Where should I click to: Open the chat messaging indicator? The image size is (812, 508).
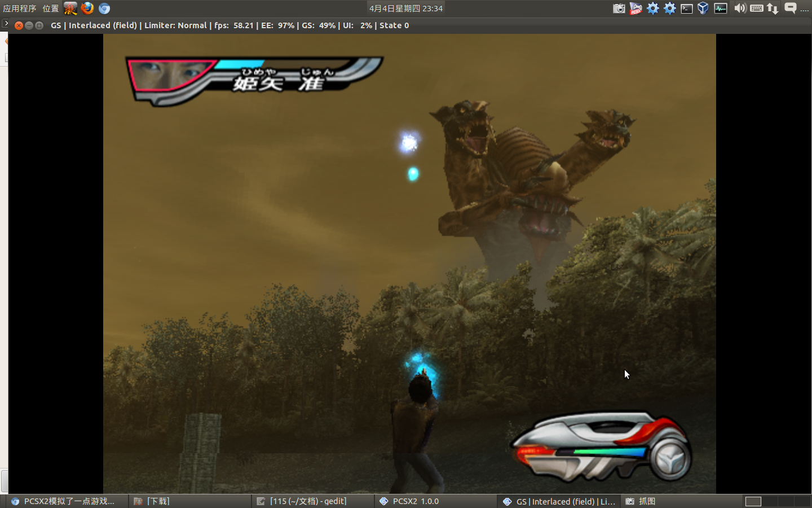coord(790,8)
